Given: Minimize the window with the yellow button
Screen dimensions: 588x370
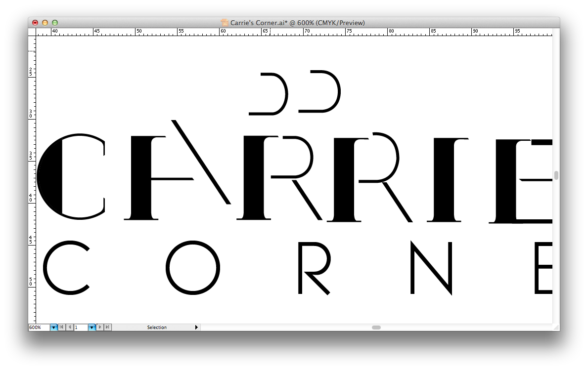Looking at the screenshot, I should tap(44, 22).
